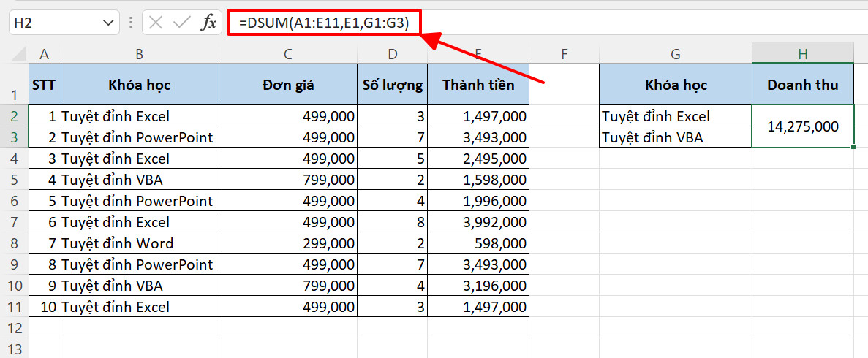The image size is (868, 358).
Task: Click Tuyệt đỉnh Excel in row 11
Action: point(139,307)
